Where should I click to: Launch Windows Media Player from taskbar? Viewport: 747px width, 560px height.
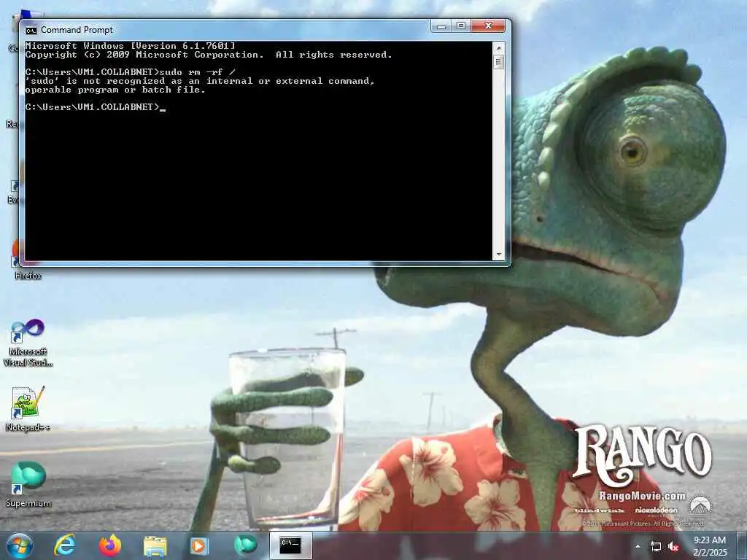click(x=199, y=546)
